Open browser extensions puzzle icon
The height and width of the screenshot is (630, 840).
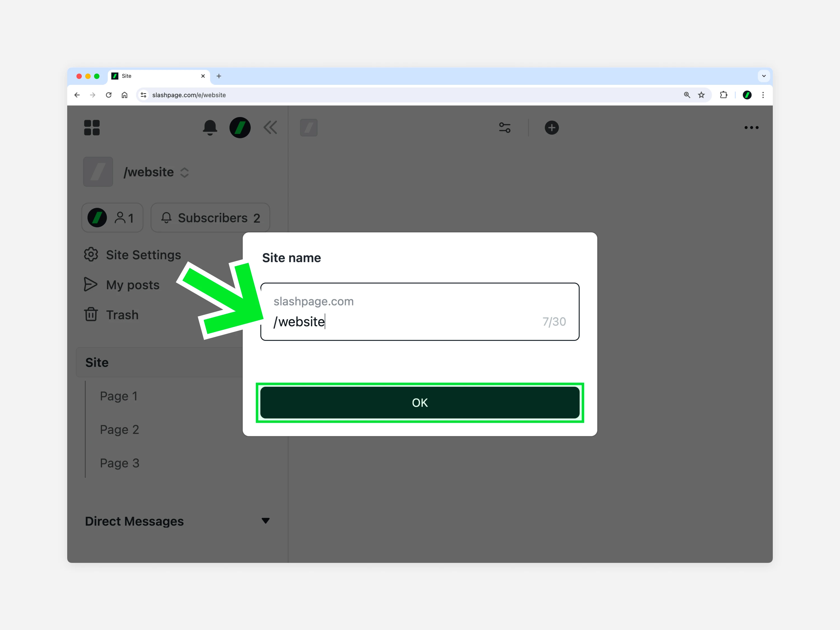point(724,95)
